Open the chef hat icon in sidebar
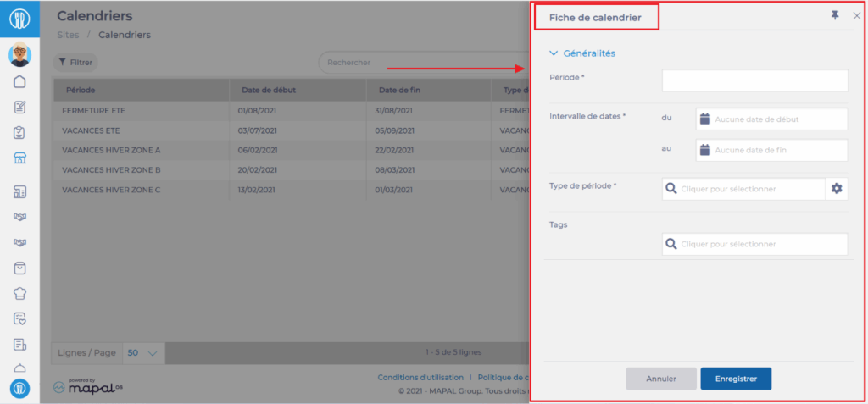Image resolution: width=868 pixels, height=404 pixels. pyautogui.click(x=19, y=293)
